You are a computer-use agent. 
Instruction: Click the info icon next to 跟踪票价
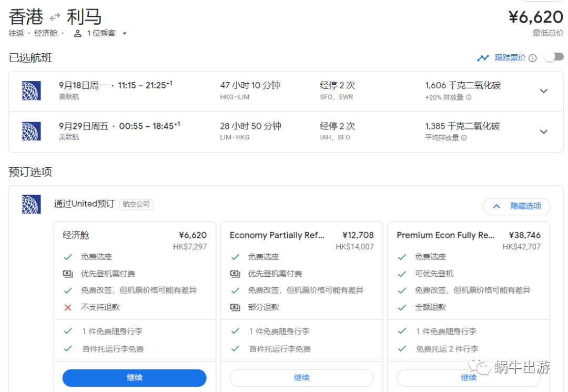532,57
